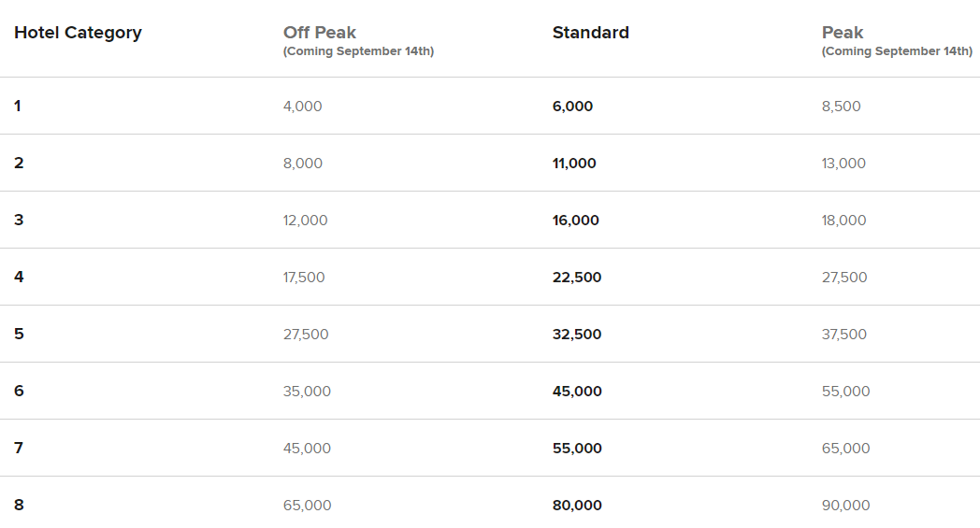Click the Hotel Category column header

79,33
